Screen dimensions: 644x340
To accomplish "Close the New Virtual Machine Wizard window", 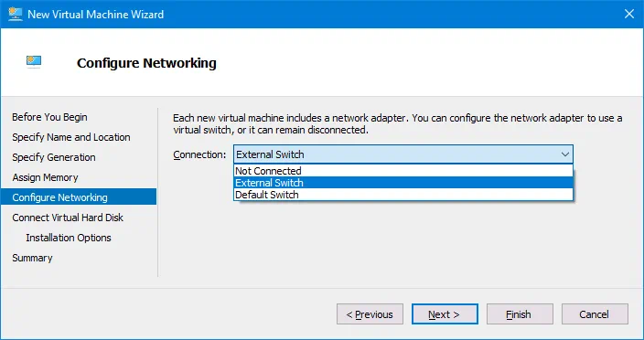I will pyautogui.click(x=628, y=14).
